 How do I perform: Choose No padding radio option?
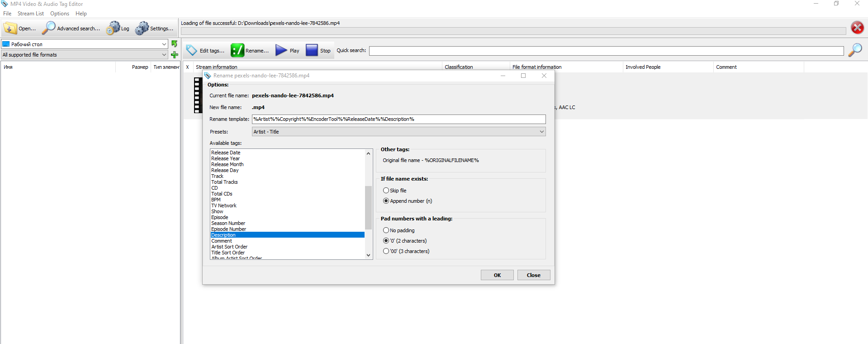(386, 230)
